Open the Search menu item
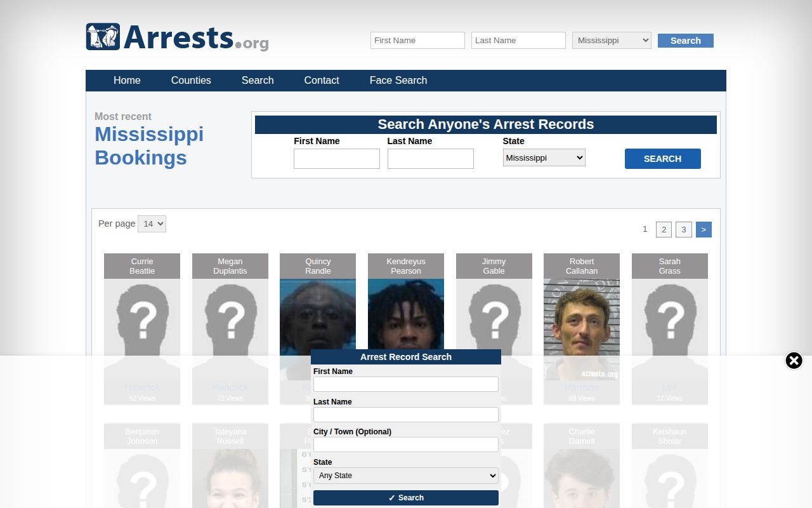This screenshot has height=508, width=812. click(258, 81)
